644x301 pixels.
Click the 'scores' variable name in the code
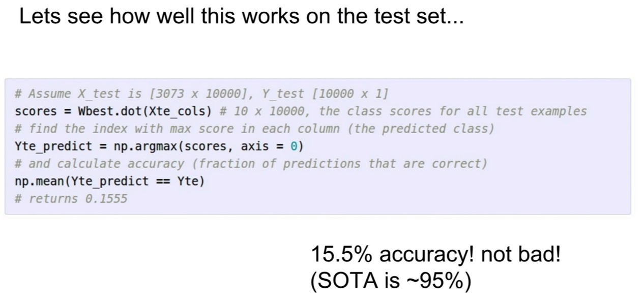click(36, 111)
